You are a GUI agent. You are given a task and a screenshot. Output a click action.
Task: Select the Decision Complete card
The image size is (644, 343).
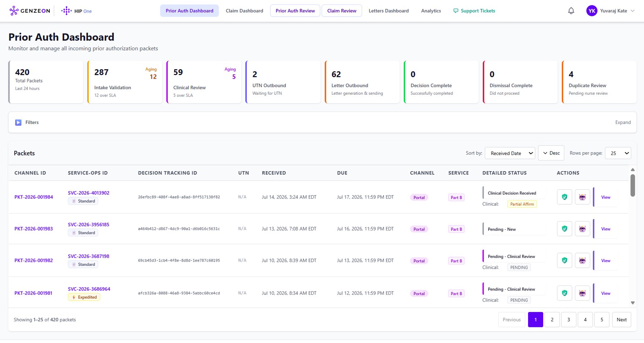pos(441,82)
